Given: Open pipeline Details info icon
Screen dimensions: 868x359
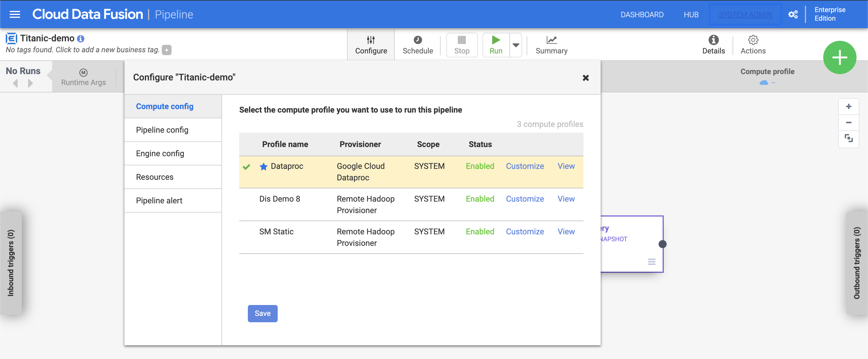Looking at the screenshot, I should [713, 40].
